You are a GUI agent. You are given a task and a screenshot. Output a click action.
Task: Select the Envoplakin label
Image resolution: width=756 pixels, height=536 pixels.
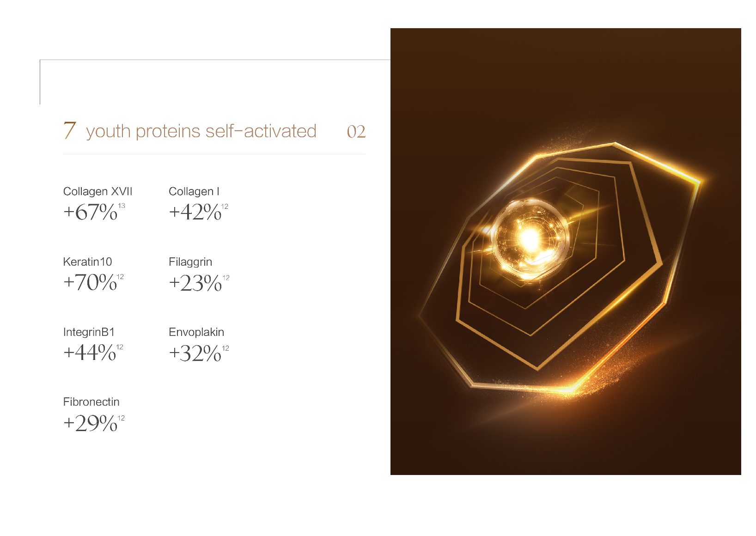[x=196, y=332]
